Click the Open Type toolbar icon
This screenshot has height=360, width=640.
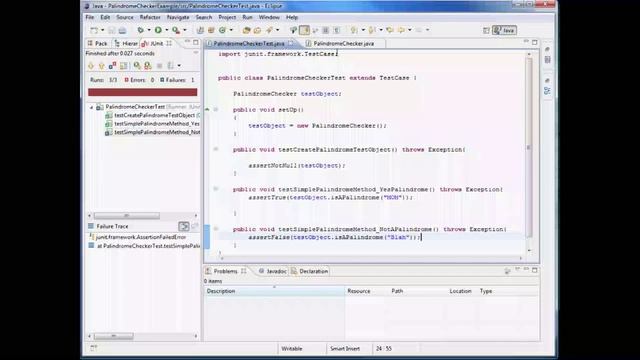(x=246, y=30)
